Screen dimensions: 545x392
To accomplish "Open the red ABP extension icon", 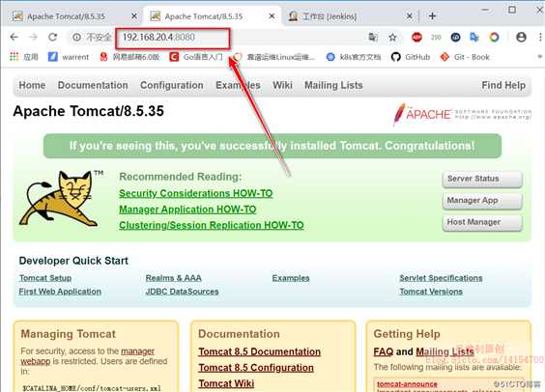I will 416,37.
